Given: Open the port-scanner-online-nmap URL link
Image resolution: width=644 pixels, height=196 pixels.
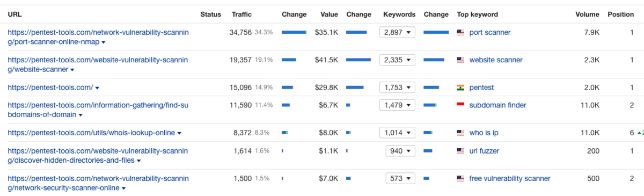Looking at the screenshot, I should point(98,37).
